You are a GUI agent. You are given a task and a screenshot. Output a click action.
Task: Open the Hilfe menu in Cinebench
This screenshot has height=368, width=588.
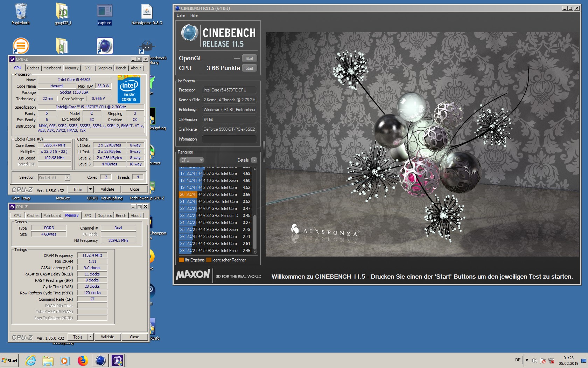pyautogui.click(x=194, y=15)
